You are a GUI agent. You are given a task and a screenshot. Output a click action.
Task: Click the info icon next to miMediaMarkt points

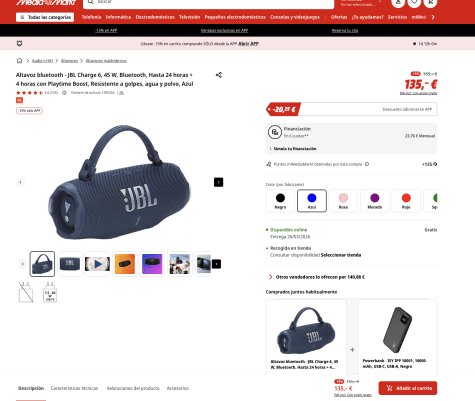click(x=367, y=164)
